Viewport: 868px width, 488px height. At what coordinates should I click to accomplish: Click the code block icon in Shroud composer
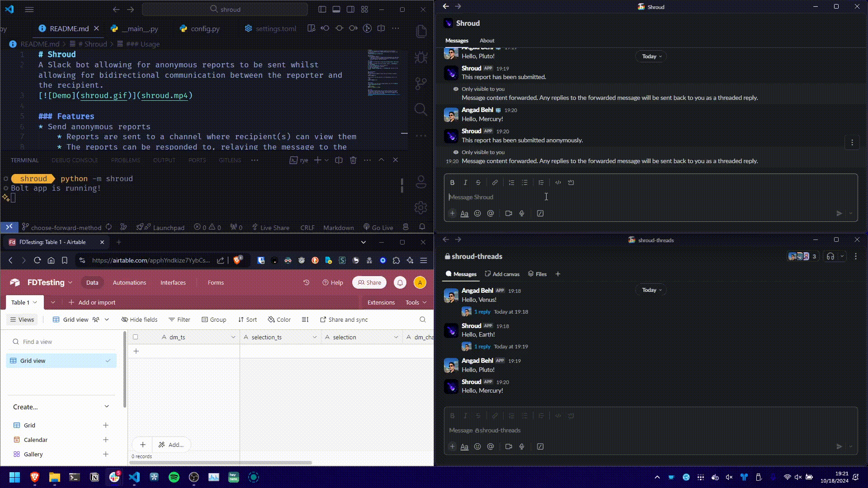point(571,183)
